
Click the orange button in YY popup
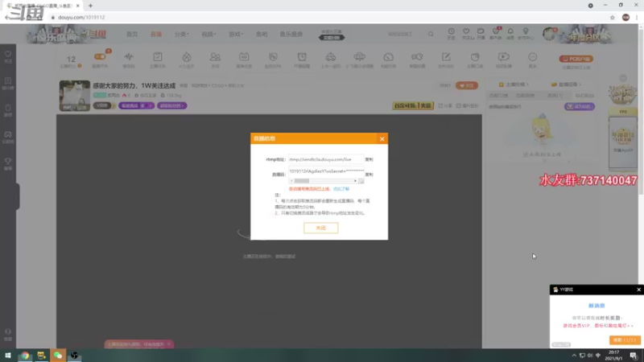625,339
